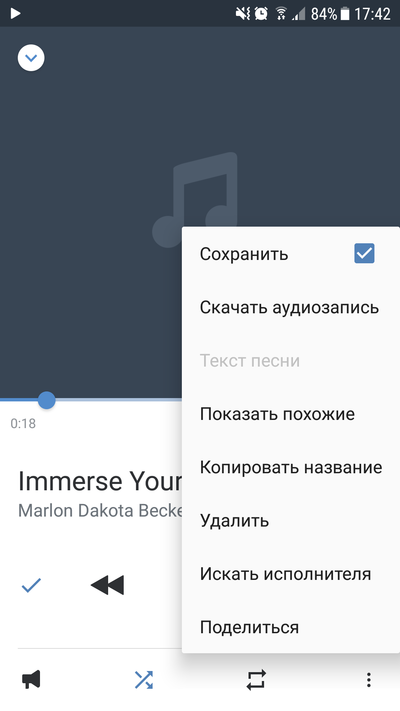Click the playback progress slider knob
400x711 pixels.
pos(46,400)
